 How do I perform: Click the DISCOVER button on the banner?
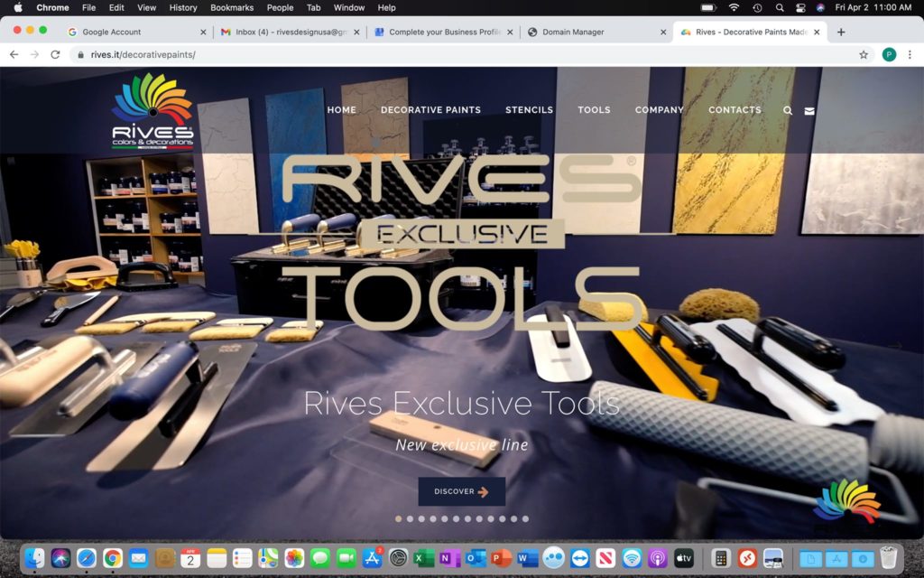pos(461,491)
